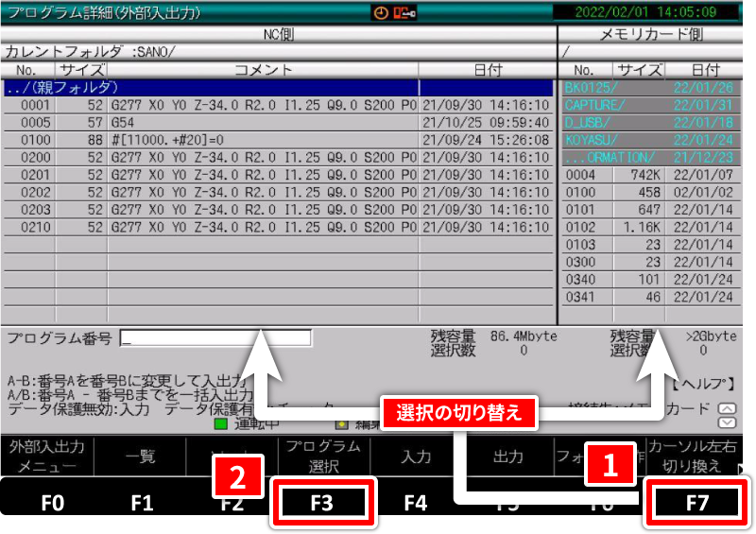Screen dimensions: 756x534
Task: Open the 外部入出力メニュー softkey
Action: click(x=46, y=456)
